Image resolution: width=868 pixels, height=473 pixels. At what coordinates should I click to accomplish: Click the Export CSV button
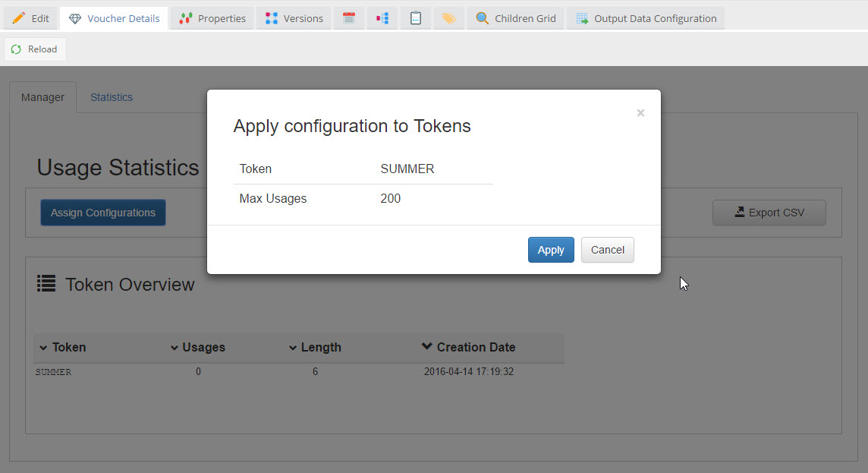tap(769, 213)
